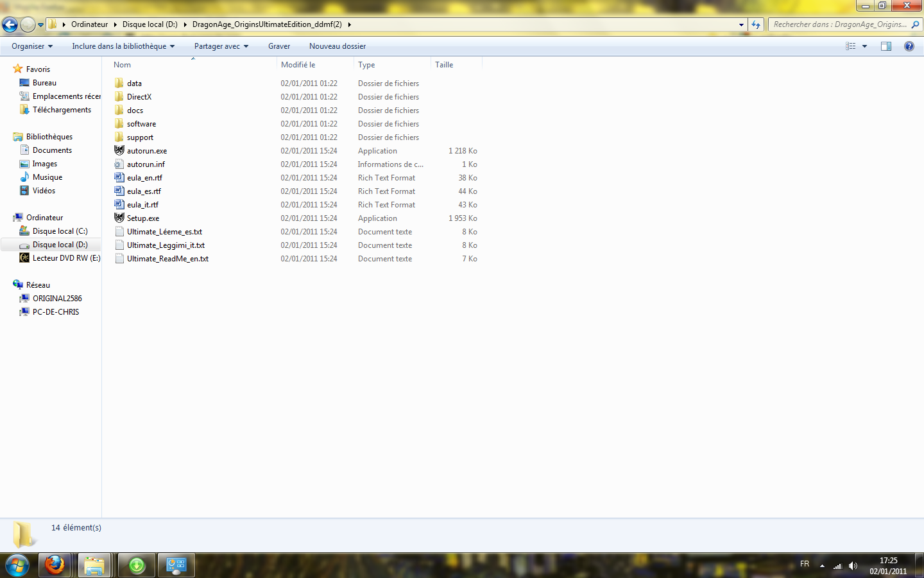Show hidden tray icons arrow
Screen dimensions: 924x578
(822, 566)
